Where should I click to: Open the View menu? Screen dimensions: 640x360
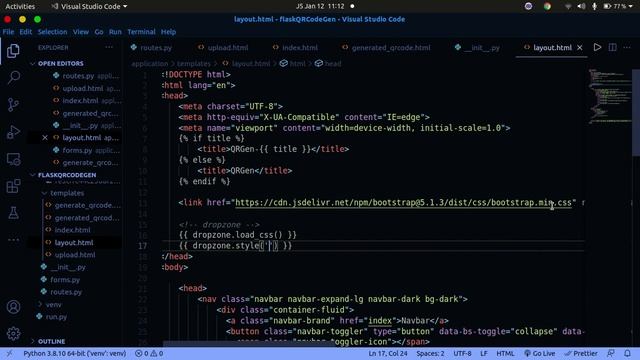(81, 32)
